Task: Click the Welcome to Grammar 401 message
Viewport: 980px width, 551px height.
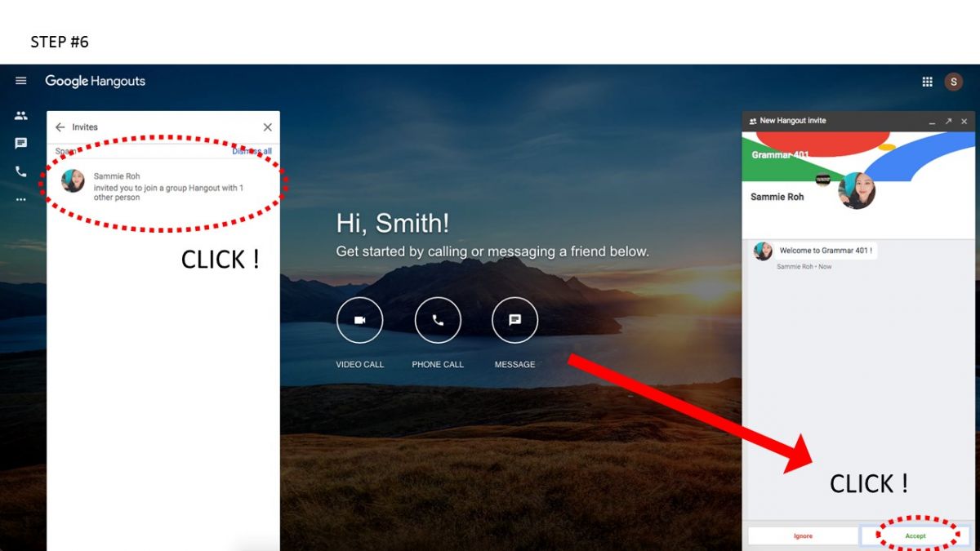Action: pyautogui.click(x=826, y=251)
